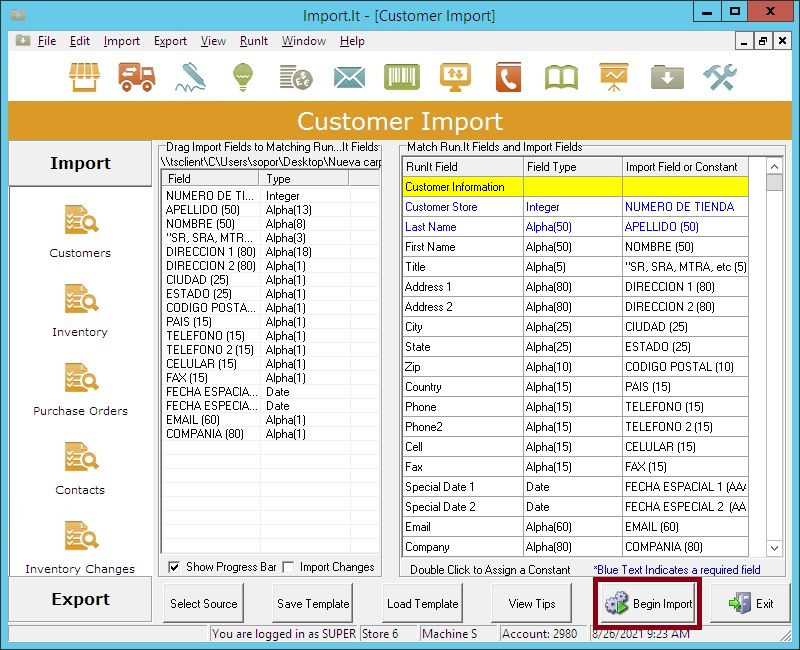The height and width of the screenshot is (650, 800).
Task: Click the Company RunIt field cell
Action: (x=462, y=547)
